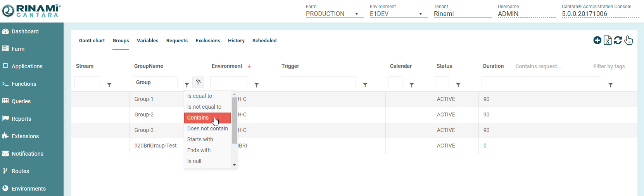
Task: Choose 'Does not contain' filter option
Action: point(207,128)
